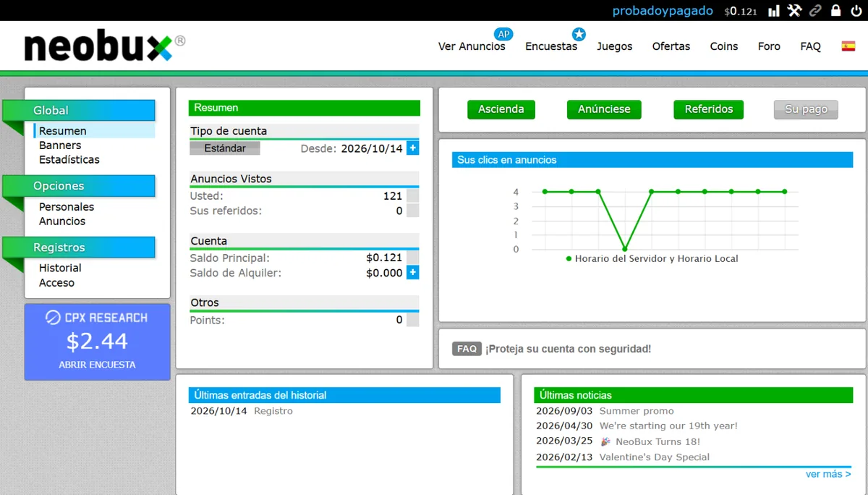Click the NeoBux logo
The width and height of the screenshot is (868, 495).
(105, 46)
